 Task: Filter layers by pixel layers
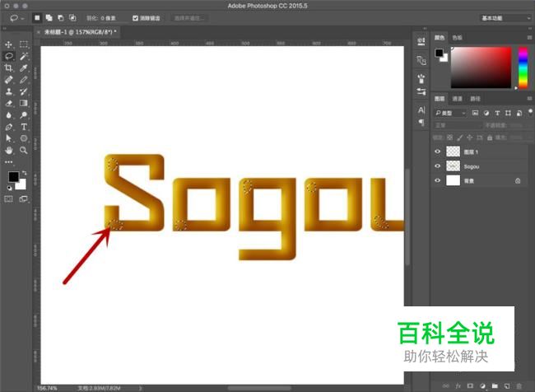(x=475, y=113)
